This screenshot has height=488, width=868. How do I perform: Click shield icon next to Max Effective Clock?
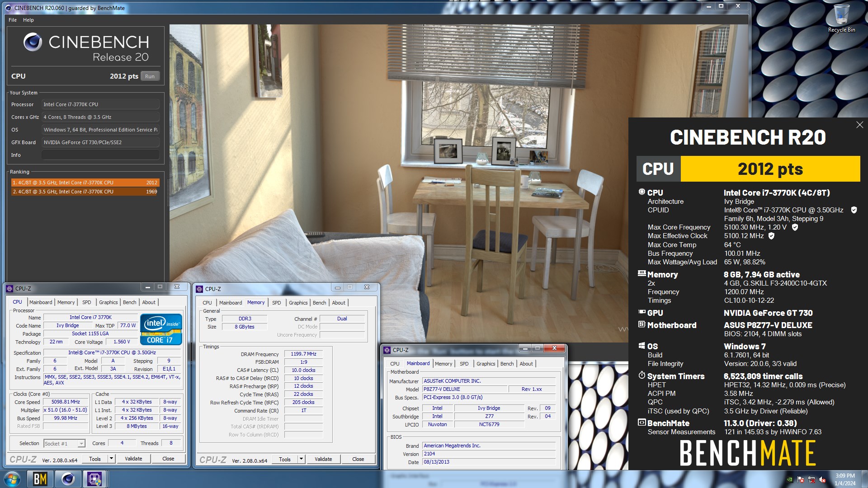(x=771, y=235)
